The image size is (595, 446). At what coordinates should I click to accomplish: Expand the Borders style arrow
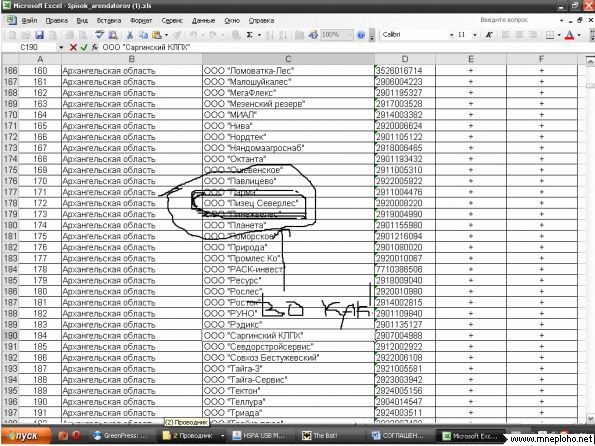tap(559, 35)
